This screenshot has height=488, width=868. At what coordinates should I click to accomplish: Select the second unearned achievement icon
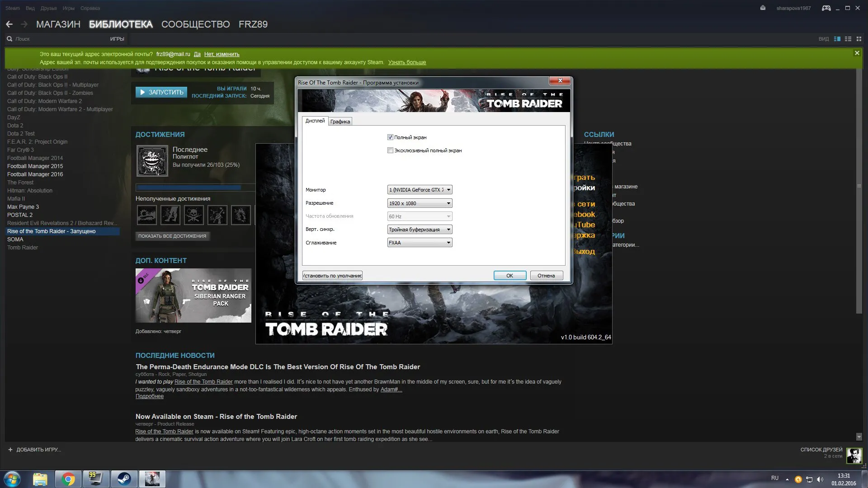(170, 215)
